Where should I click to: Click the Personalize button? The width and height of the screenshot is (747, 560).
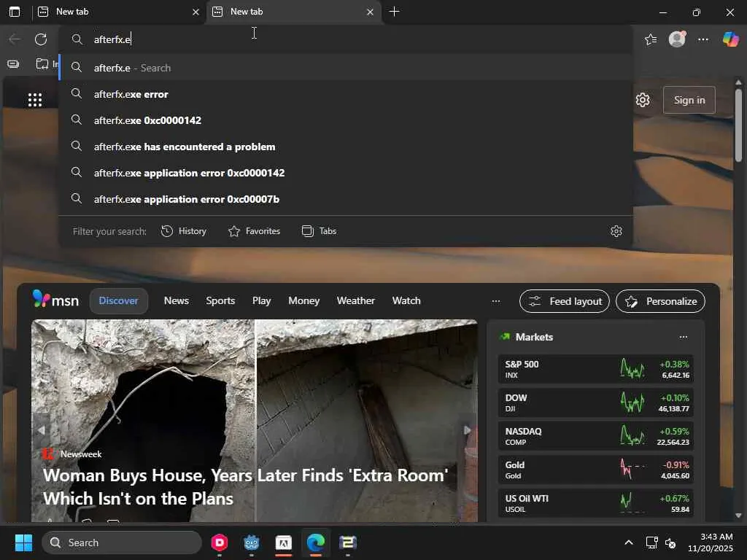660,301
